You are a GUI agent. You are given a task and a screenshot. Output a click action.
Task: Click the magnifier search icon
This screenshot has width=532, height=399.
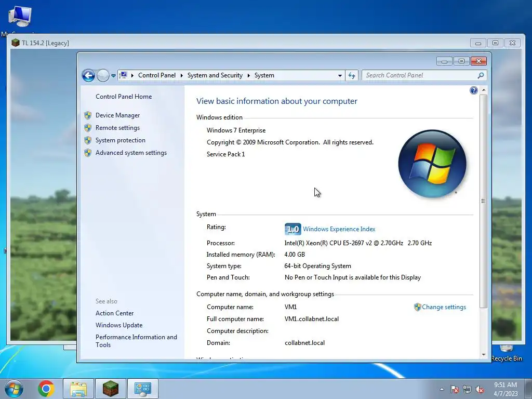tap(481, 75)
